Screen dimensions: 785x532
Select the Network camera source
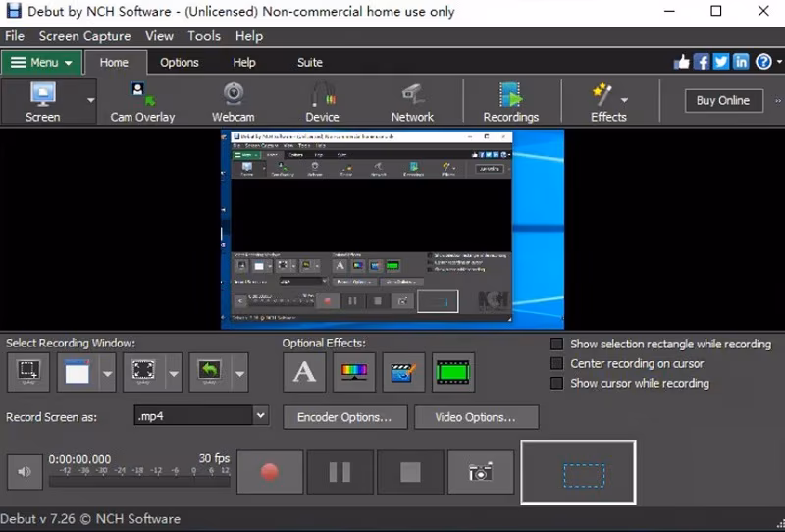pyautogui.click(x=412, y=102)
